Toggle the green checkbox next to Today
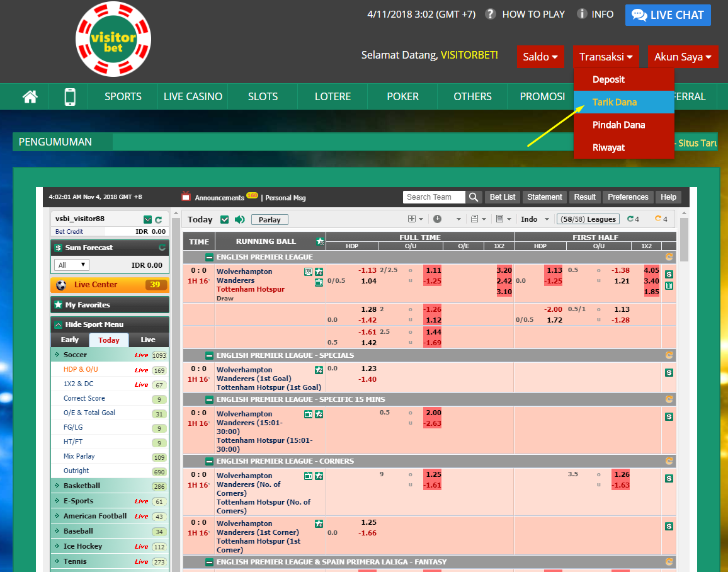 click(225, 220)
